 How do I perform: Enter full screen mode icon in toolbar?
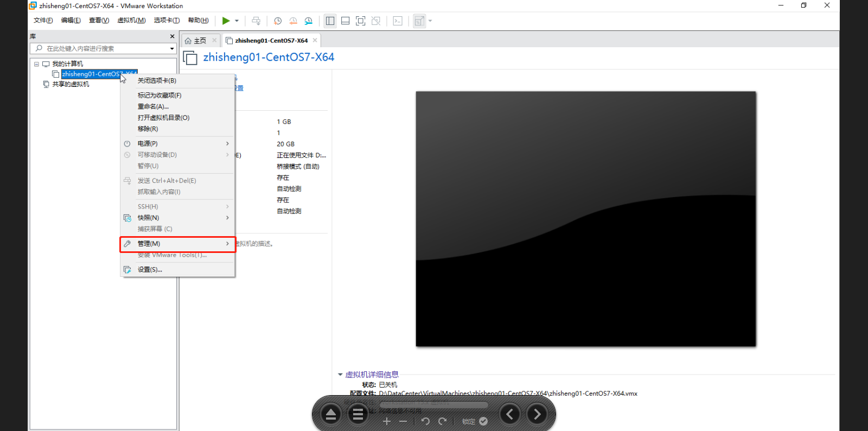[360, 21]
